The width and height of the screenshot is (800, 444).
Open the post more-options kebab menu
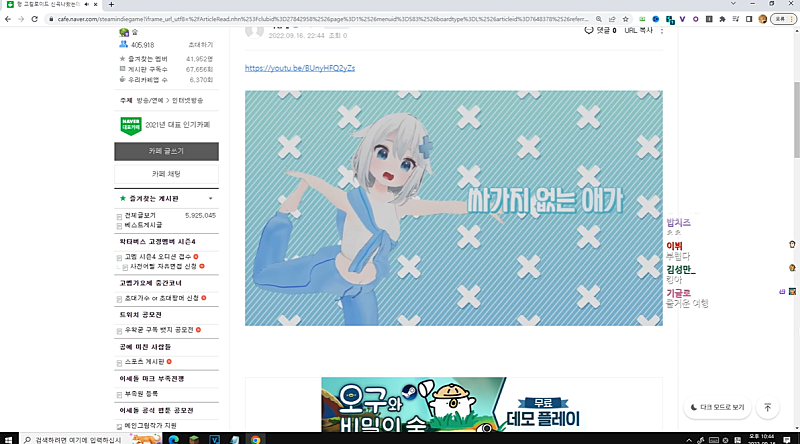[x=662, y=31]
